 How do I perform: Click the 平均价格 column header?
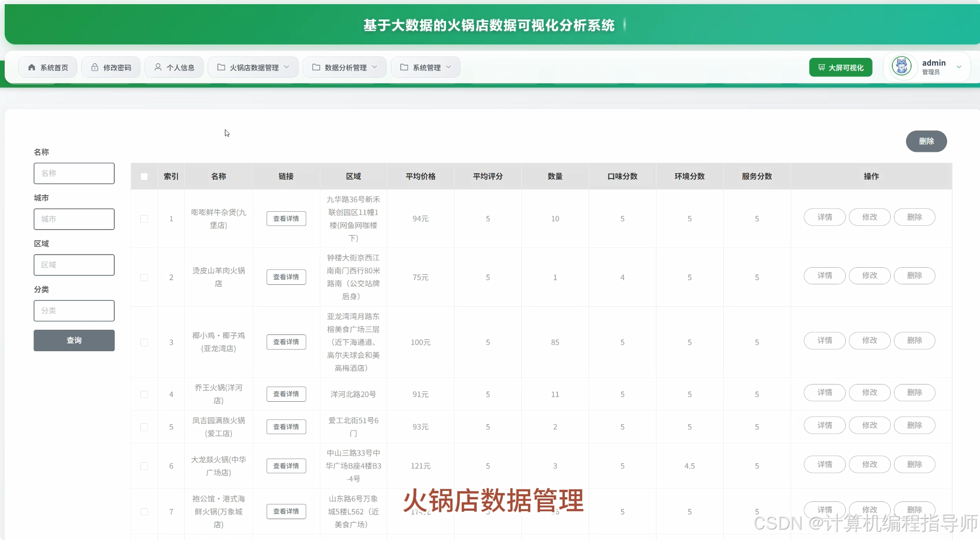[x=421, y=176]
